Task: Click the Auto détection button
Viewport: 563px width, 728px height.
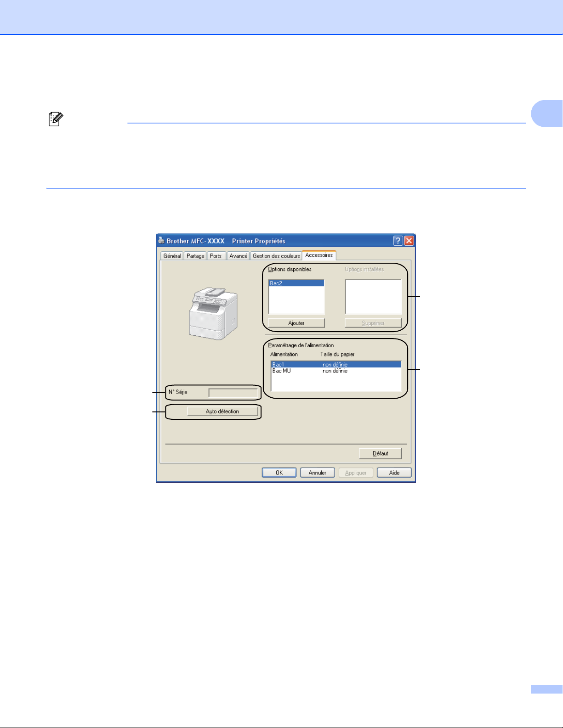Action: [x=222, y=412]
